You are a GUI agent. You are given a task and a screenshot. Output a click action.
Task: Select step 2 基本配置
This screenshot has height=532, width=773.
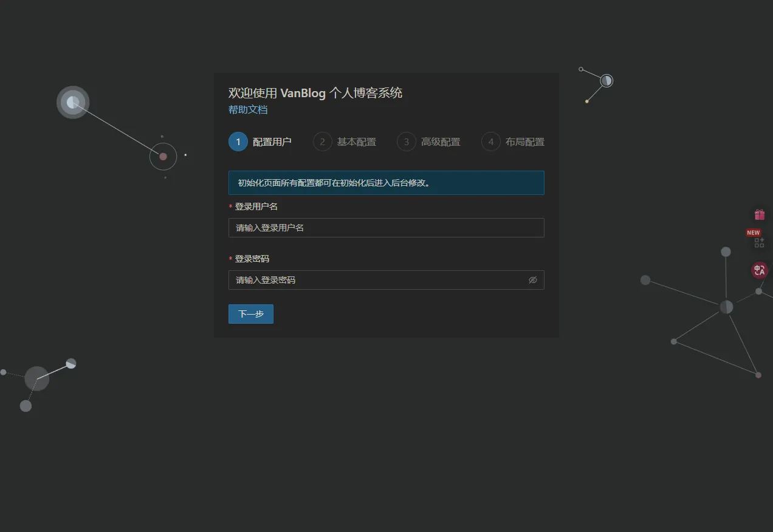(x=345, y=142)
